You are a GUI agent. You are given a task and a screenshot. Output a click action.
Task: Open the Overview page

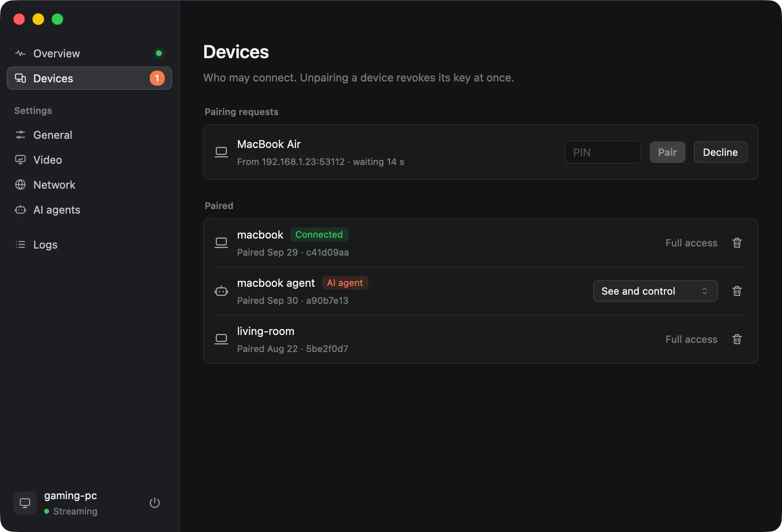89,53
